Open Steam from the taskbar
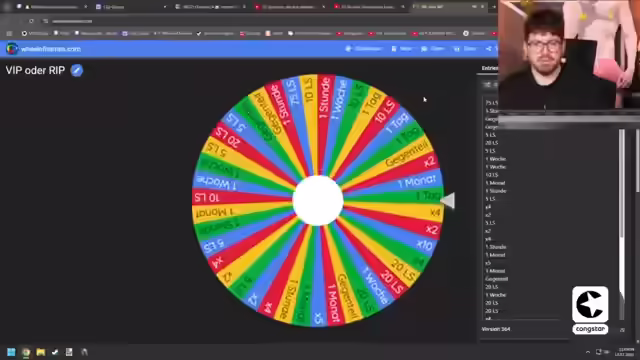Image resolution: width=640 pixels, height=360 pixels. point(55,352)
